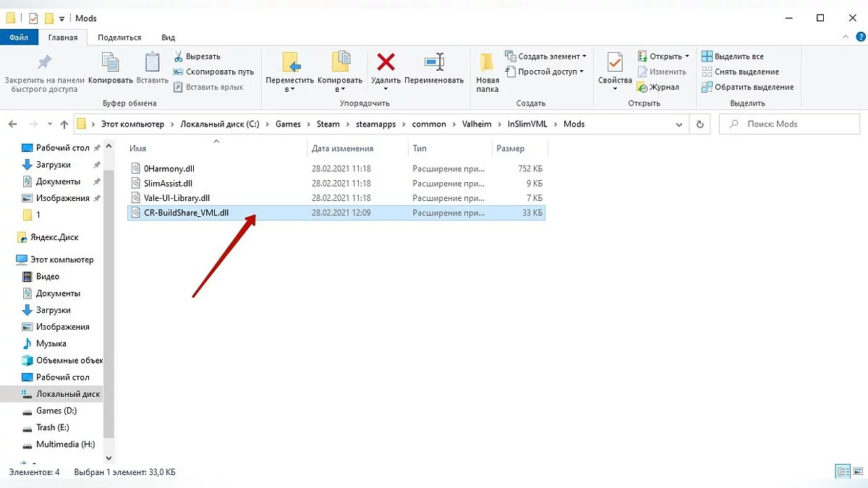Open Multimedia (H:) drive
This screenshot has height=488, width=868.
(58, 445)
